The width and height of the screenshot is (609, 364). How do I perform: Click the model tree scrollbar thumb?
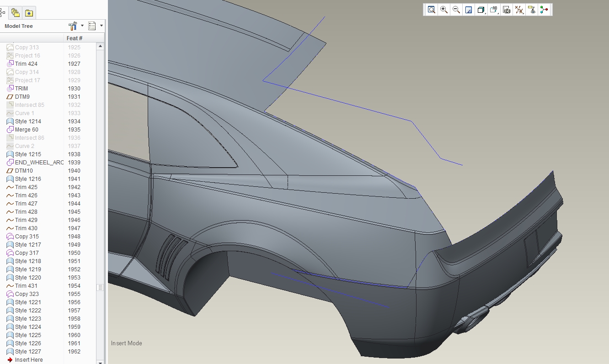(x=100, y=287)
